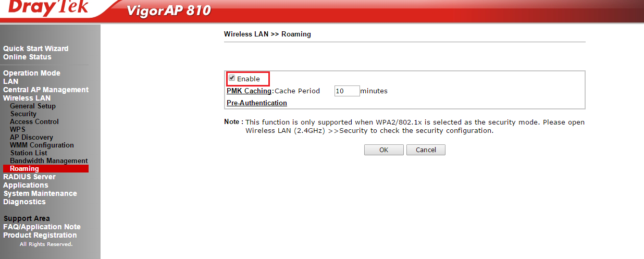The width and height of the screenshot is (644, 259).
Task: Click the DrayTek logo
Action: [x=48, y=8]
